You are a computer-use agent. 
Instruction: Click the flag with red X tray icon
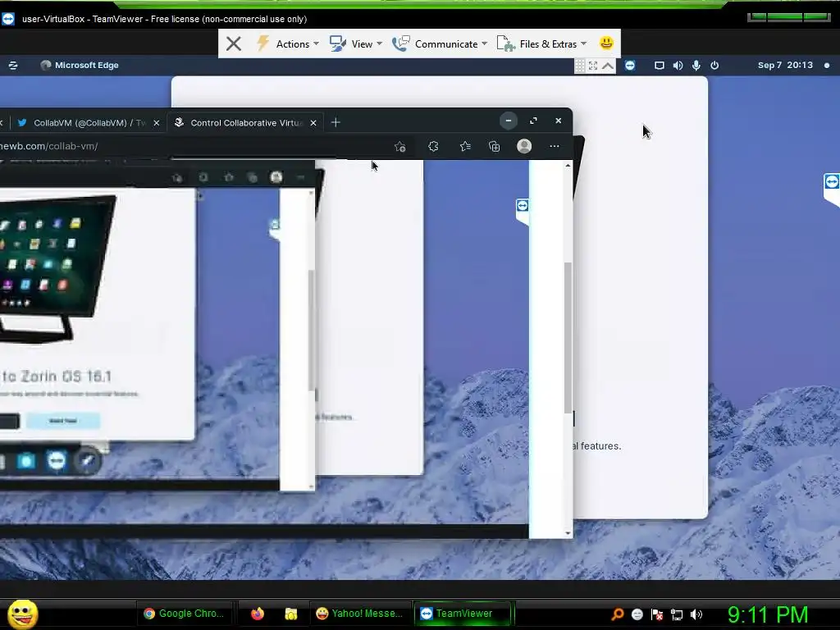pyautogui.click(x=657, y=614)
